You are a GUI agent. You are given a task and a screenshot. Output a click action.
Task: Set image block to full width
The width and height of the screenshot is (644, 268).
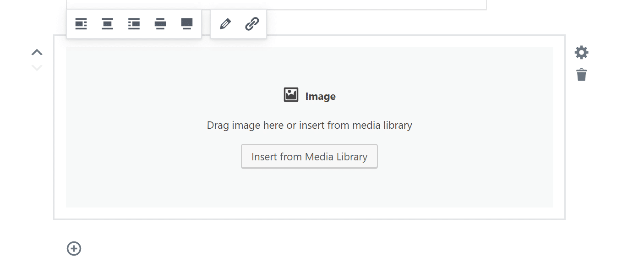[186, 24]
